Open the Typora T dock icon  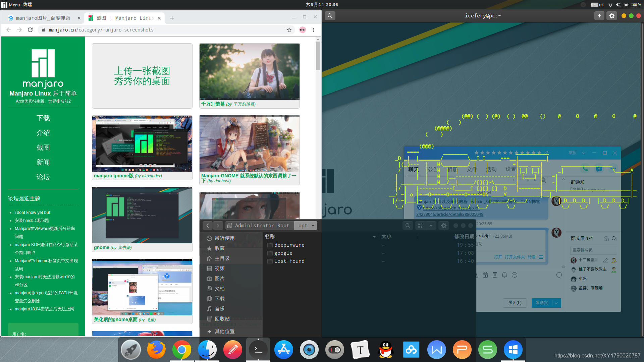click(360, 350)
